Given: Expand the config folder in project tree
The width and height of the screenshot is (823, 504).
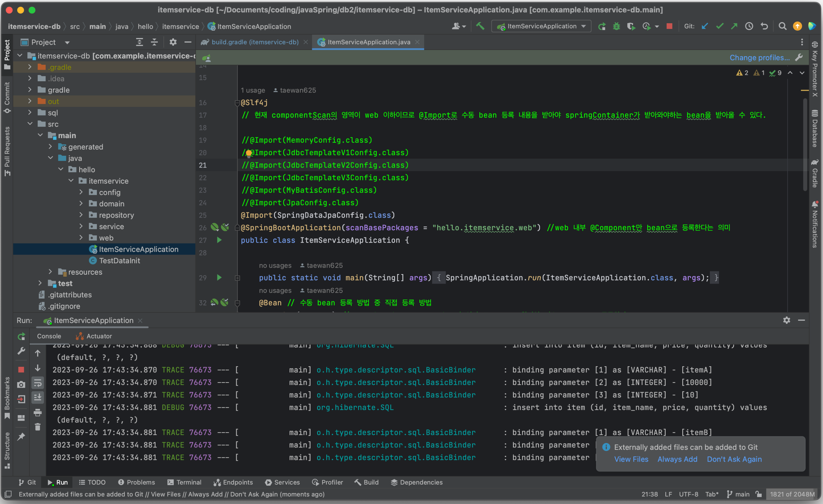Looking at the screenshot, I should (x=81, y=192).
